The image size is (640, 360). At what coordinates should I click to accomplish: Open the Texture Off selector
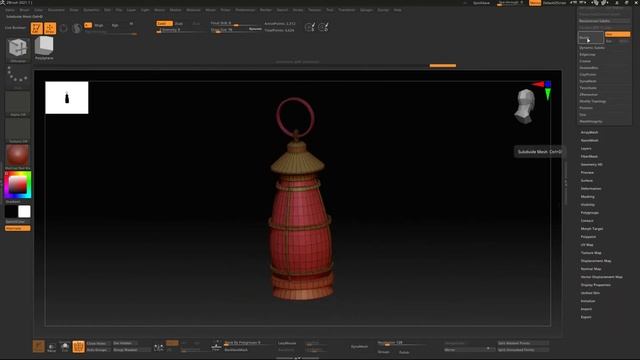(x=18, y=129)
